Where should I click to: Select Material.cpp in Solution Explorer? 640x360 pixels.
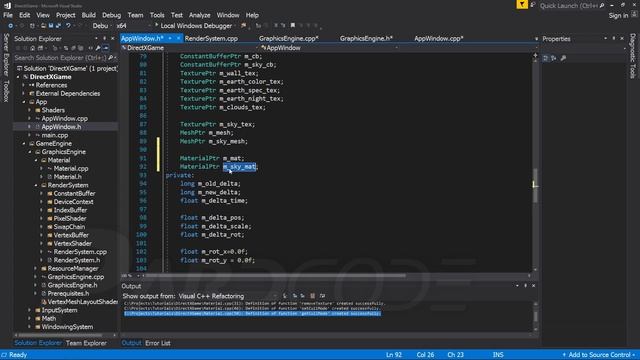(x=71, y=169)
